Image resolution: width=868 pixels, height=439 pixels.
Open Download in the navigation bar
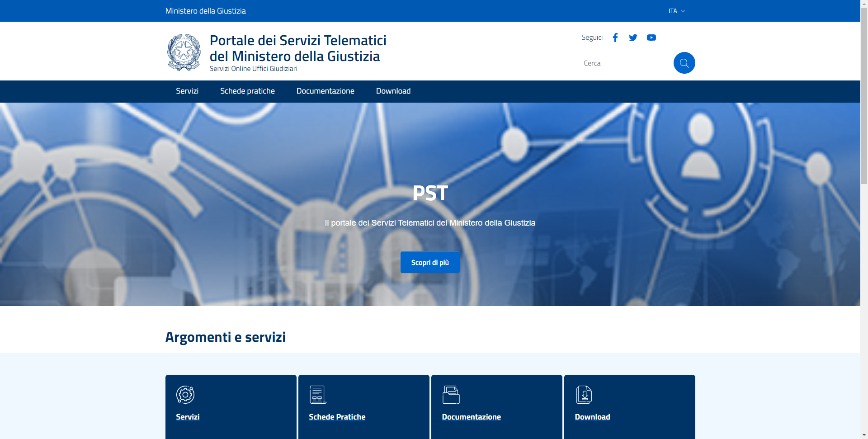393,91
